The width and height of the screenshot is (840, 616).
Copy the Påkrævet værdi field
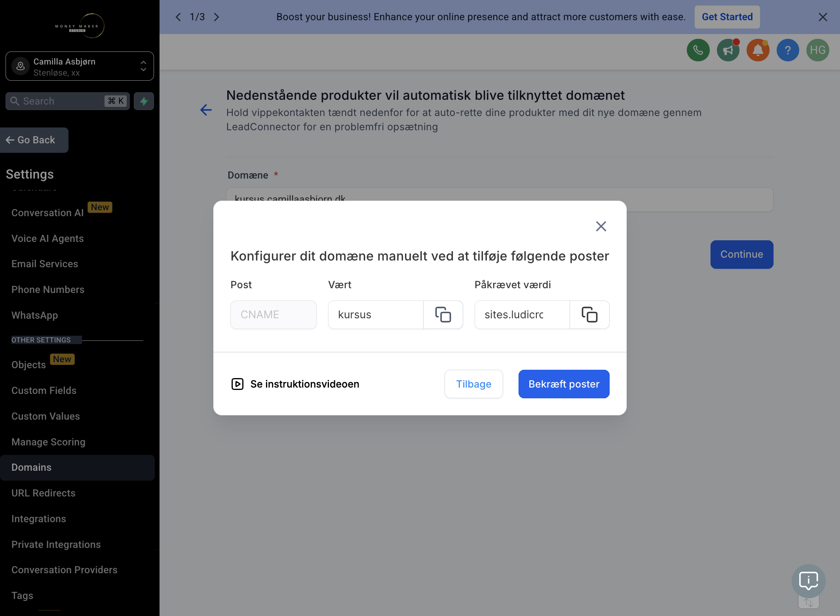(589, 315)
